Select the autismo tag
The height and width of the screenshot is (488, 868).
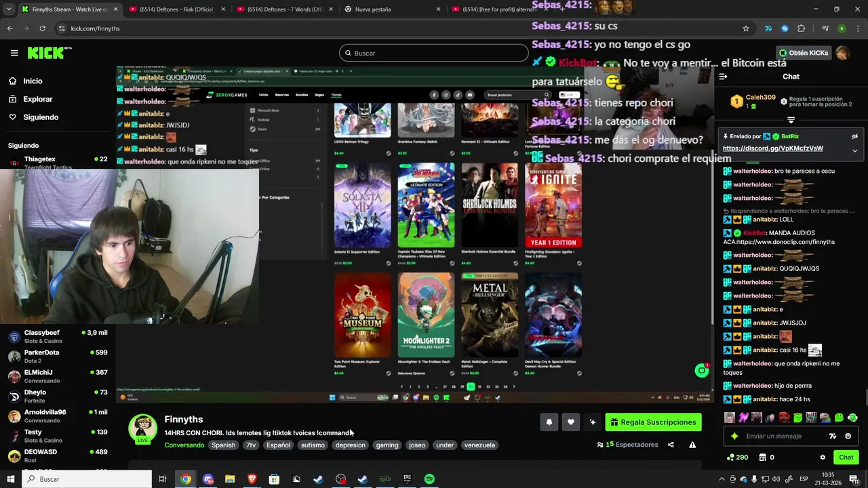click(x=313, y=445)
